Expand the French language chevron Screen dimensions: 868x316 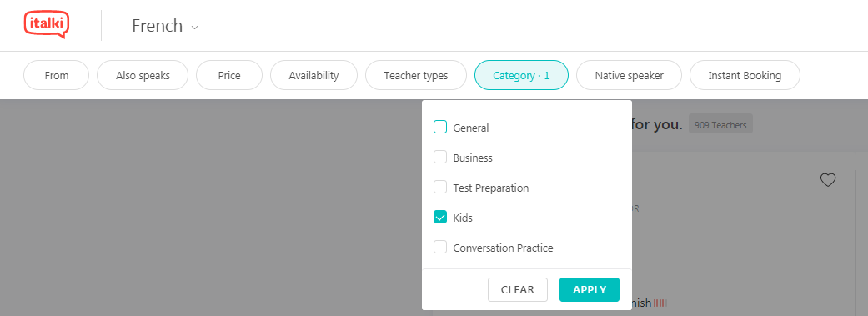click(x=194, y=28)
